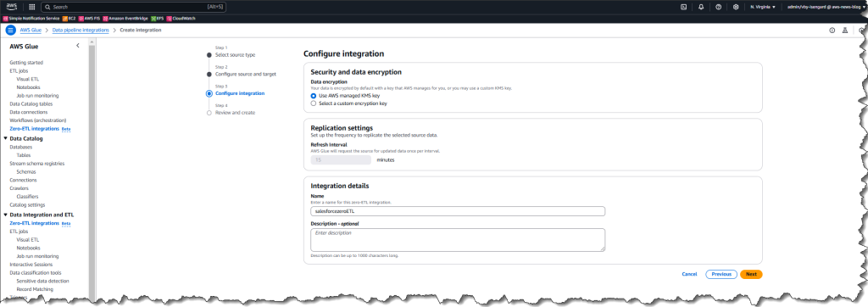Toggle the blue hamburger navigation button
The width and height of the screenshot is (868, 307).
coord(10,30)
